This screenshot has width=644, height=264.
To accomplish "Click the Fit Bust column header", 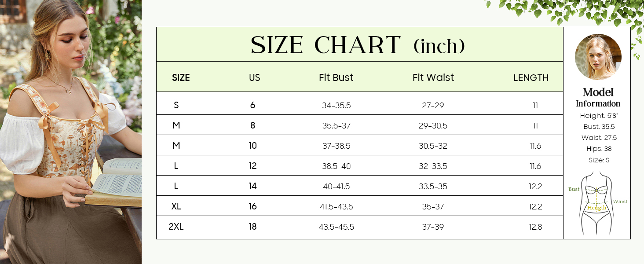I will pos(336,77).
